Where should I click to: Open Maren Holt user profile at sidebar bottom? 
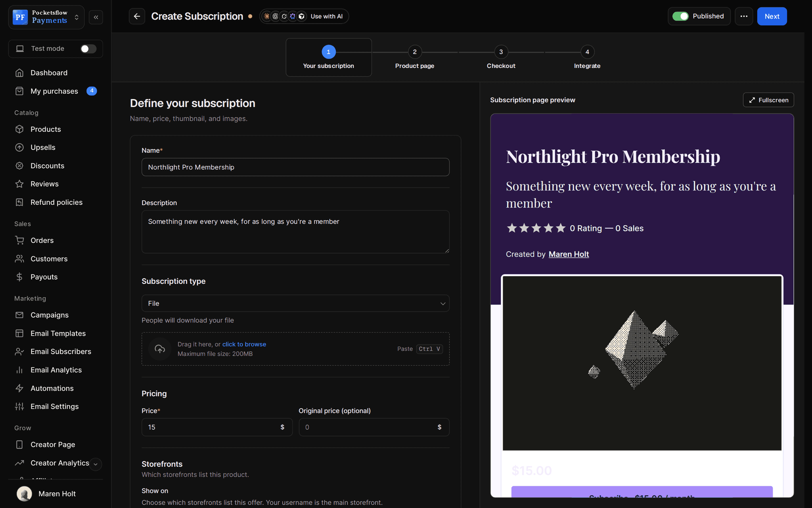point(56,494)
